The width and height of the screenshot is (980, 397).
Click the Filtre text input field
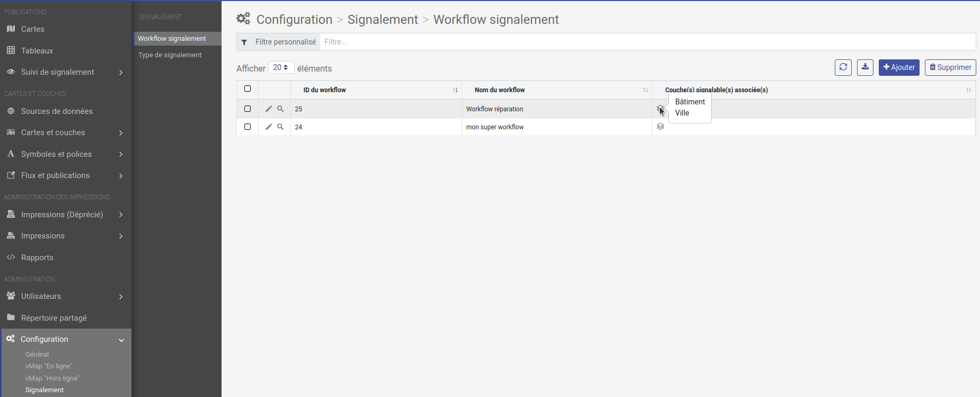648,42
